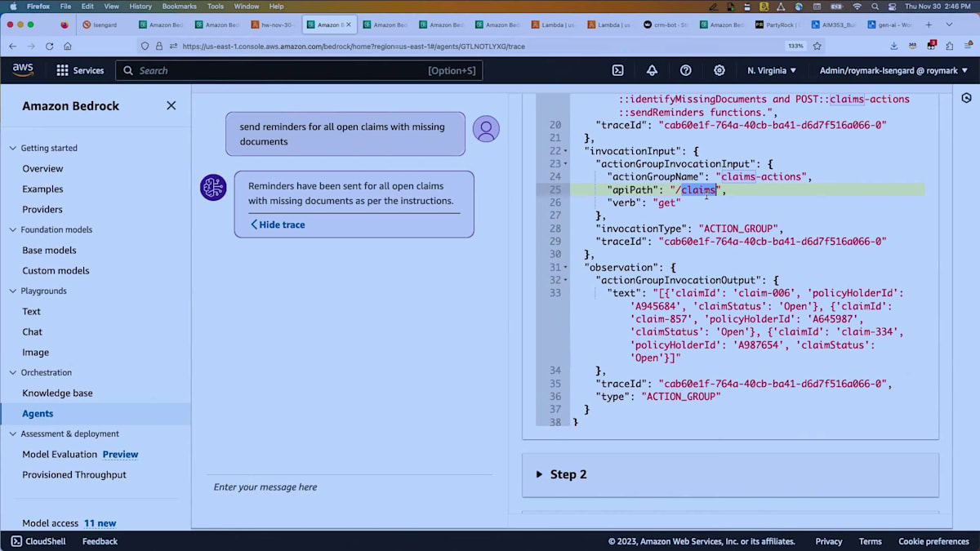Go to Base models
This screenshot has width=980, height=551.
pyautogui.click(x=49, y=250)
